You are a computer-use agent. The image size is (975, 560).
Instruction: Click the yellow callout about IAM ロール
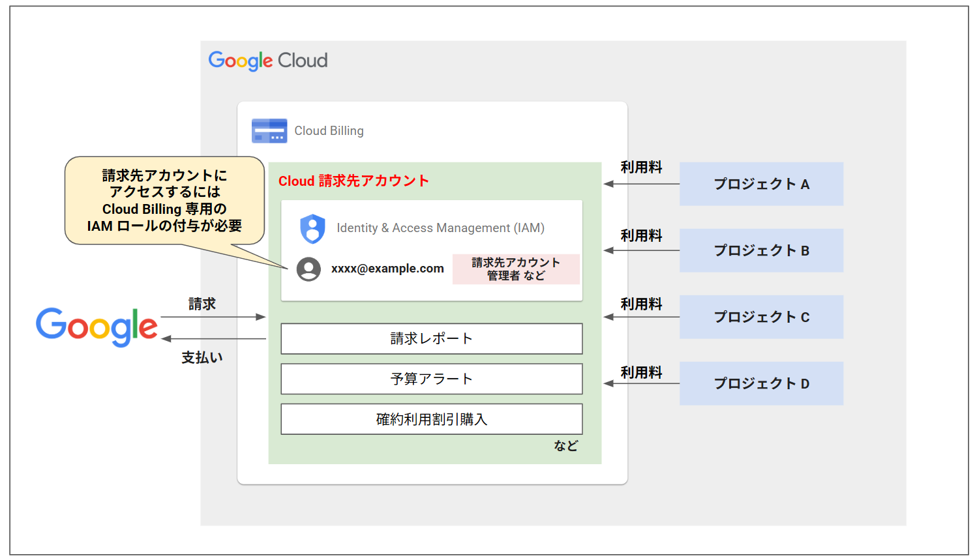coord(164,200)
